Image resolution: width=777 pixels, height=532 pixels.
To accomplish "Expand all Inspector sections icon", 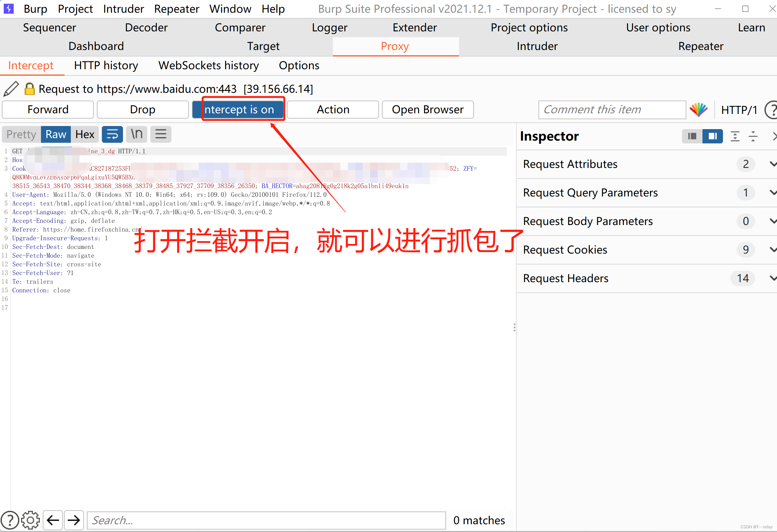I will tap(735, 136).
